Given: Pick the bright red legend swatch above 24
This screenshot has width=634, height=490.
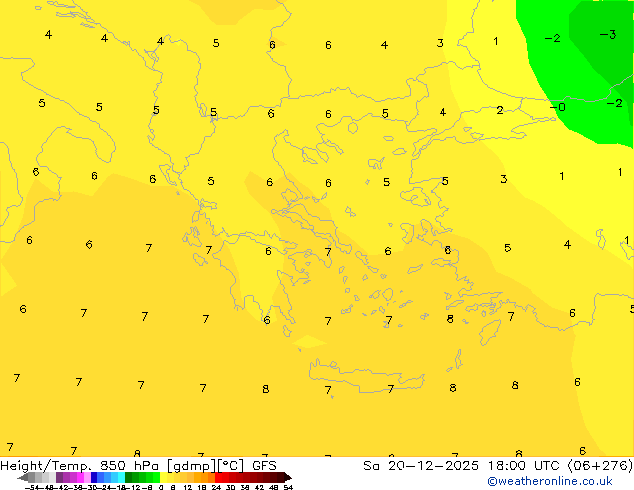Looking at the screenshot, I should coord(219,477).
